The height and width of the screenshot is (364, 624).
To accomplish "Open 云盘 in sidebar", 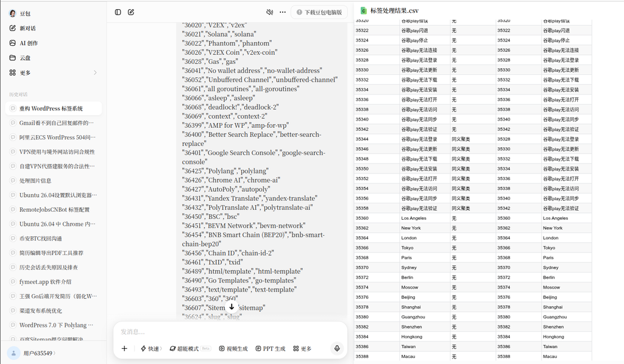I will pyautogui.click(x=25, y=58).
